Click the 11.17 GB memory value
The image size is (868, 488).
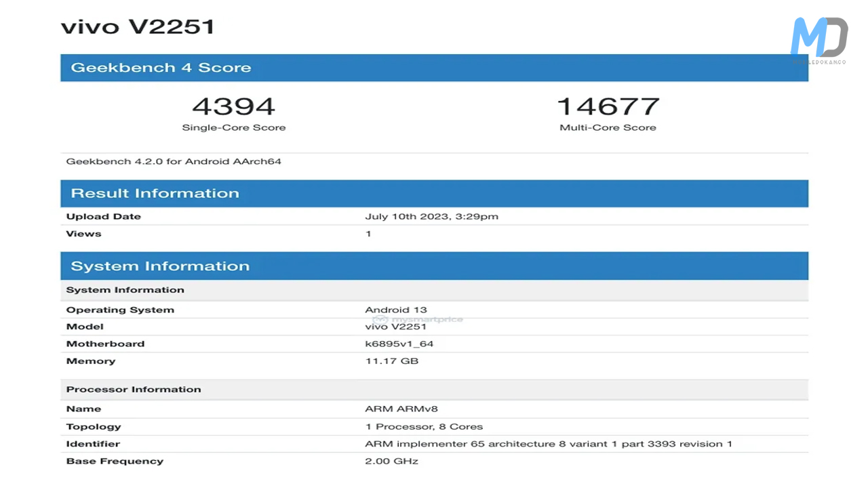coord(391,361)
